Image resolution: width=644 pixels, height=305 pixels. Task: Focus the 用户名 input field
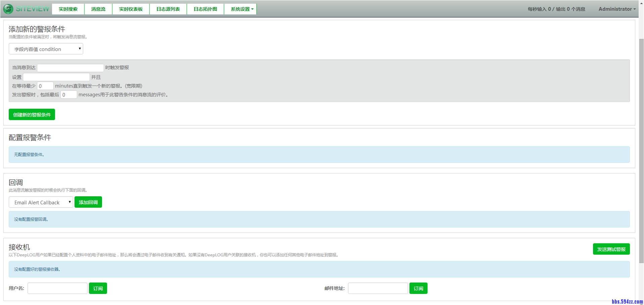click(x=57, y=289)
